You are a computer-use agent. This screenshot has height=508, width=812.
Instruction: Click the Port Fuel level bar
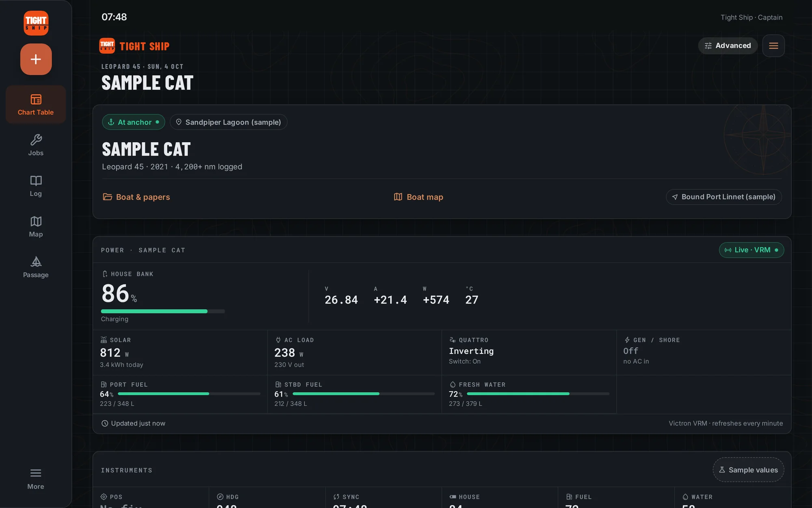coord(189,394)
